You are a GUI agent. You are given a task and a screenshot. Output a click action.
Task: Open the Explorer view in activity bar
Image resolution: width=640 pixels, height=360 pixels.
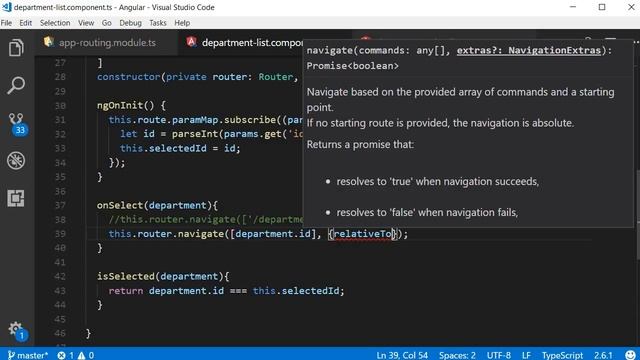(x=16, y=48)
